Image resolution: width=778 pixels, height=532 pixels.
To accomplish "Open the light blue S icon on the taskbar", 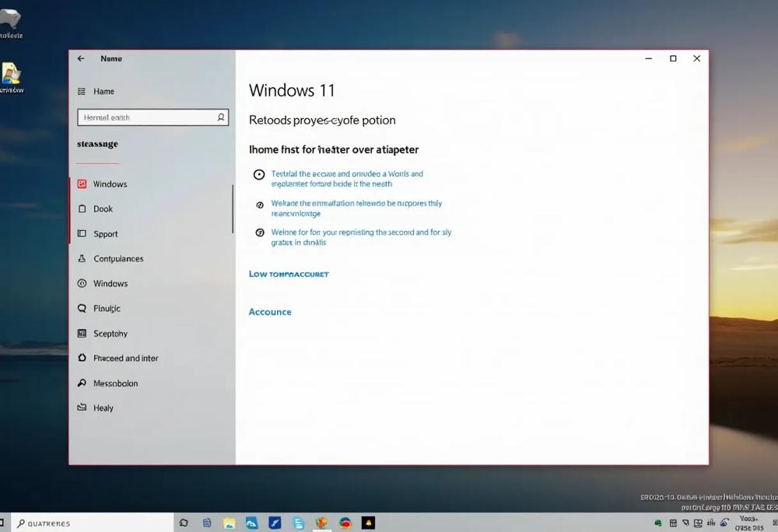I will (x=298, y=523).
